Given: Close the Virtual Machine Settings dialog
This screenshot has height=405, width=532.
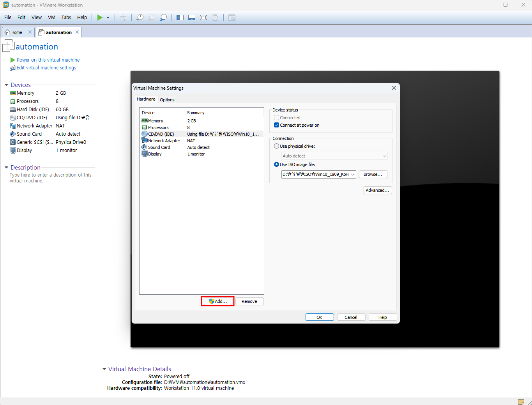Looking at the screenshot, I should [394, 88].
